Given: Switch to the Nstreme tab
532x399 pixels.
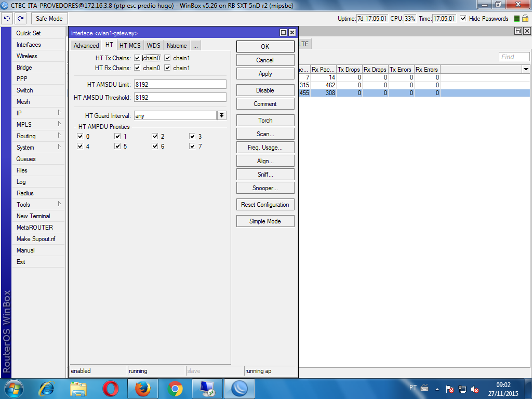Looking at the screenshot, I should [177, 46].
